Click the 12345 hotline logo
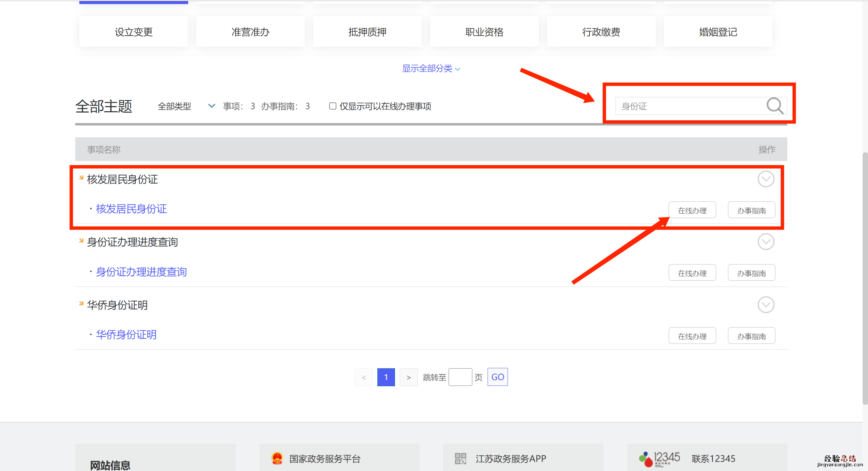The width and height of the screenshot is (868, 471). [x=659, y=458]
